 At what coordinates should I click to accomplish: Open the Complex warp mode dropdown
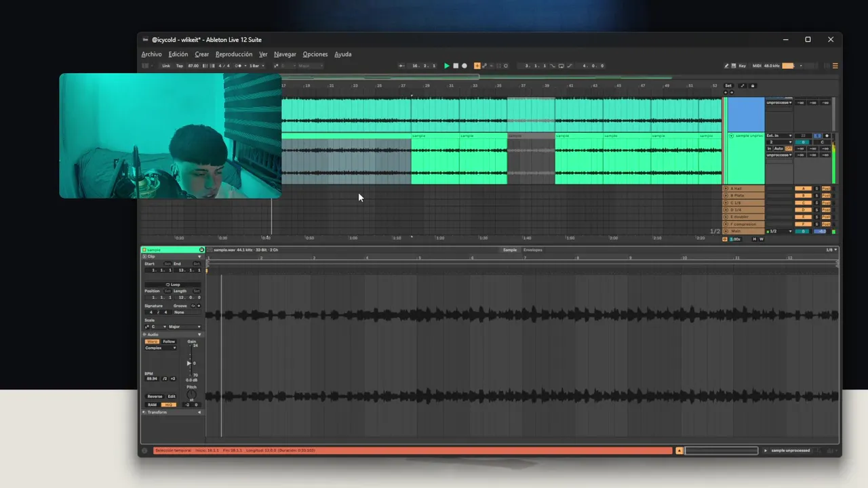(x=161, y=348)
